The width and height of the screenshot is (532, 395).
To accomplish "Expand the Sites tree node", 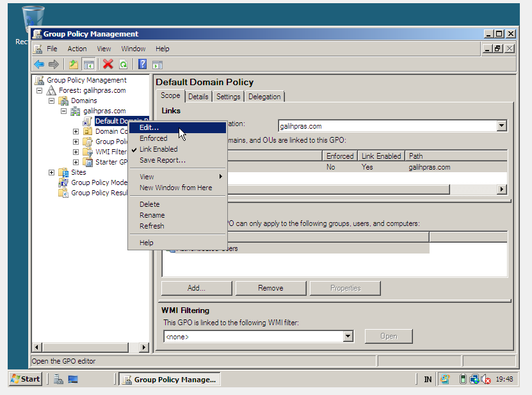I will (52, 172).
